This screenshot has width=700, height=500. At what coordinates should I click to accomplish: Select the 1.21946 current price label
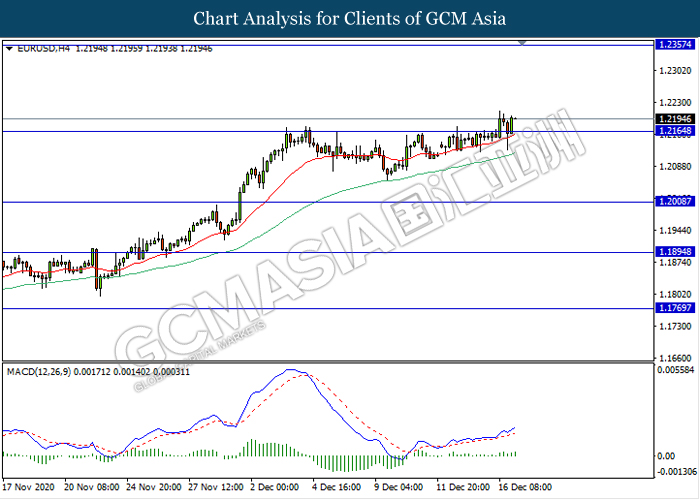click(x=675, y=119)
